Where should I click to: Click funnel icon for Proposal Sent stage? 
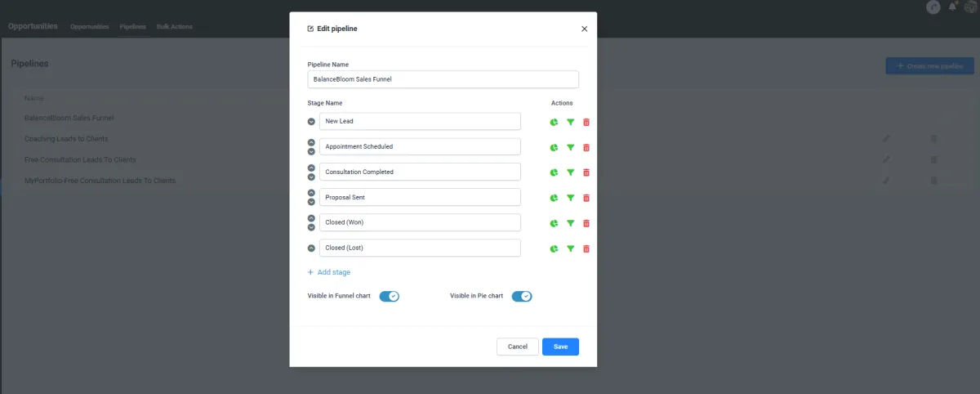(570, 198)
